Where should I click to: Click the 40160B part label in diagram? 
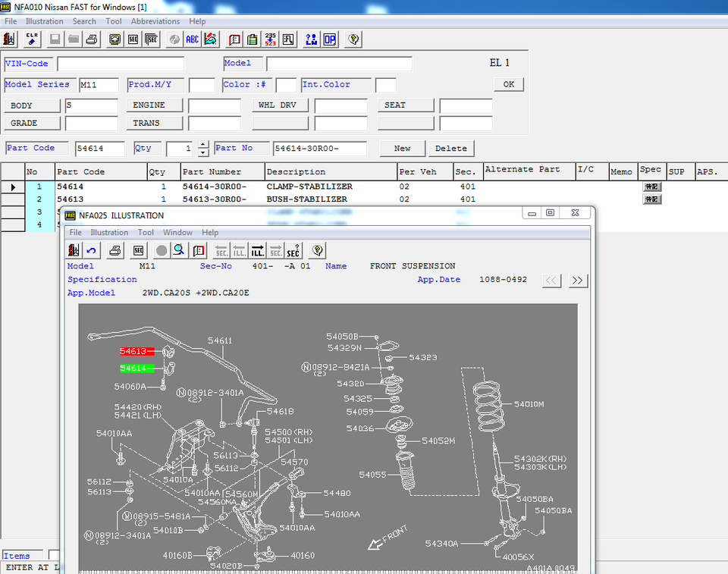[177, 555]
